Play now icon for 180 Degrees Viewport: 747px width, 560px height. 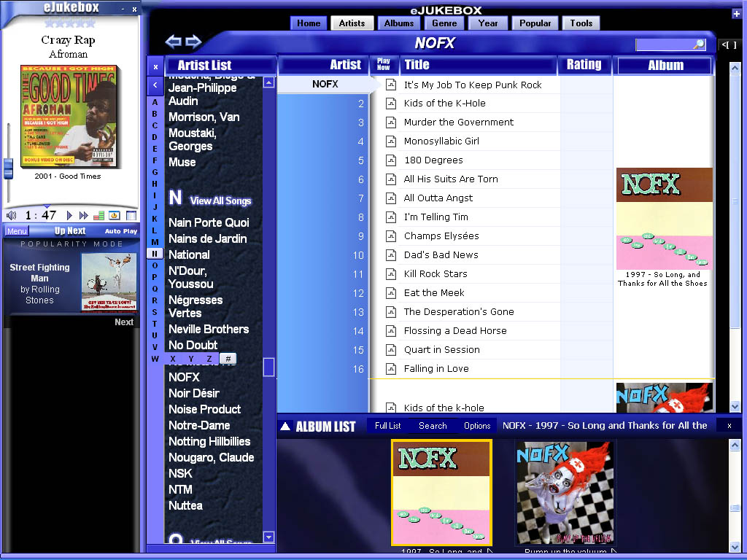pyautogui.click(x=391, y=160)
